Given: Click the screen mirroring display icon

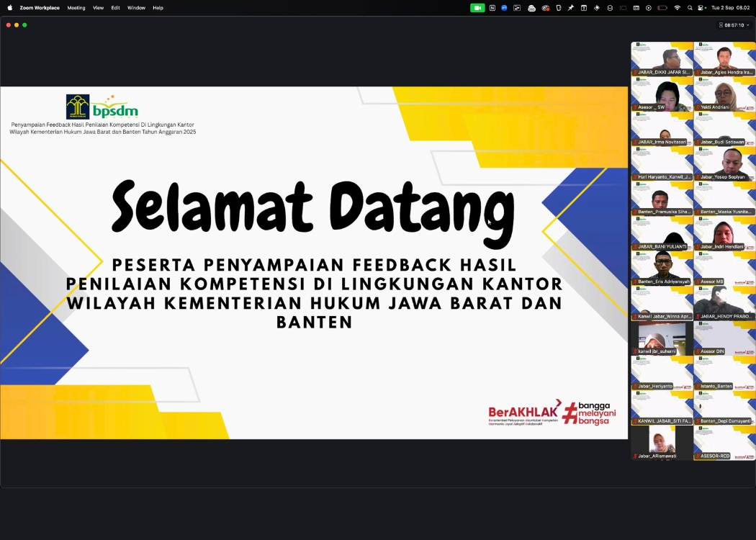Looking at the screenshot, I should click(x=517, y=8).
